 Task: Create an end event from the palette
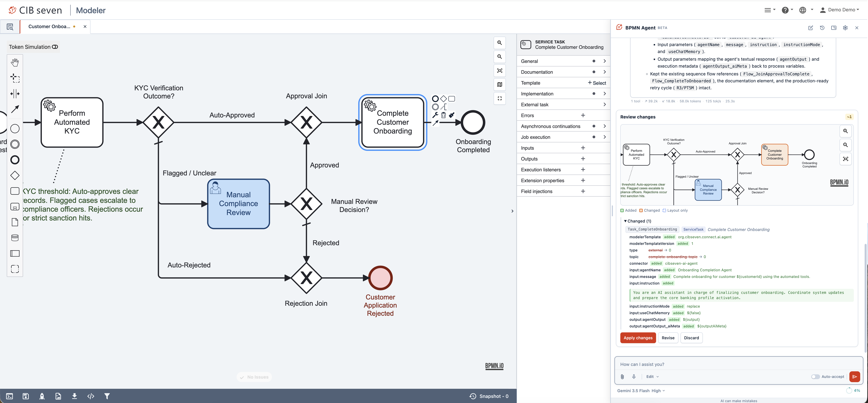click(15, 160)
